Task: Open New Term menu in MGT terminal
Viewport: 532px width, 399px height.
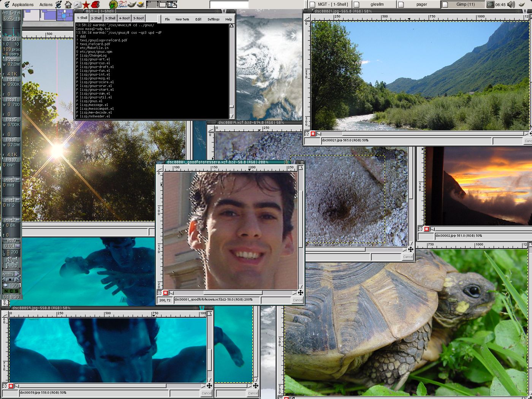Action: coord(182,19)
